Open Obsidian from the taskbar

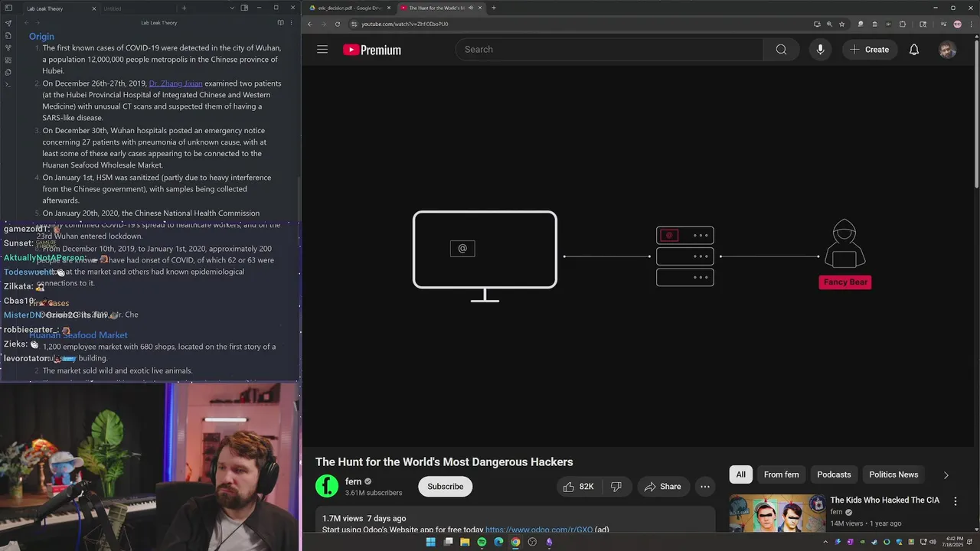[x=549, y=542]
